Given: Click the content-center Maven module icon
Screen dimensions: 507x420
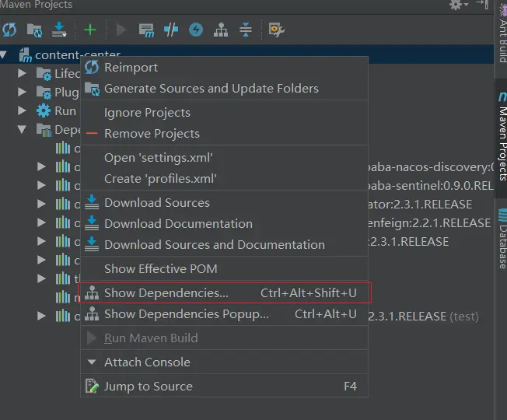Looking at the screenshot, I should (x=25, y=55).
